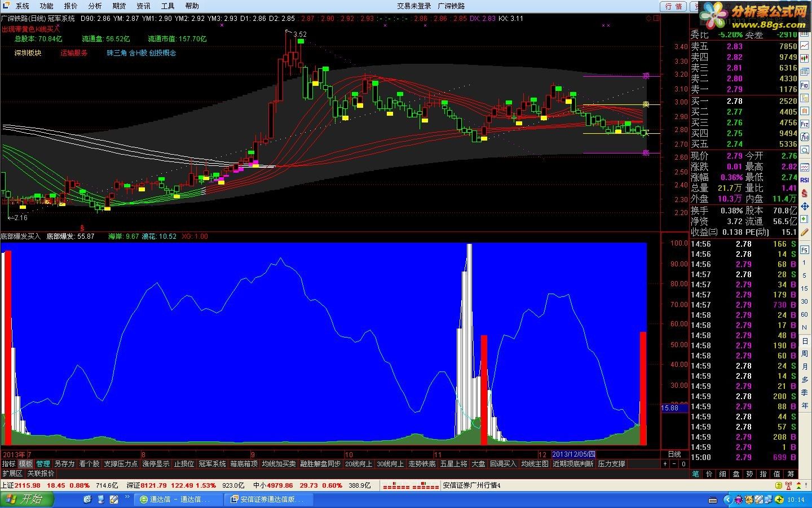The height and width of the screenshot is (508, 812).
Task: Select the 指标 tab in indicator bar
Action: click(8, 464)
